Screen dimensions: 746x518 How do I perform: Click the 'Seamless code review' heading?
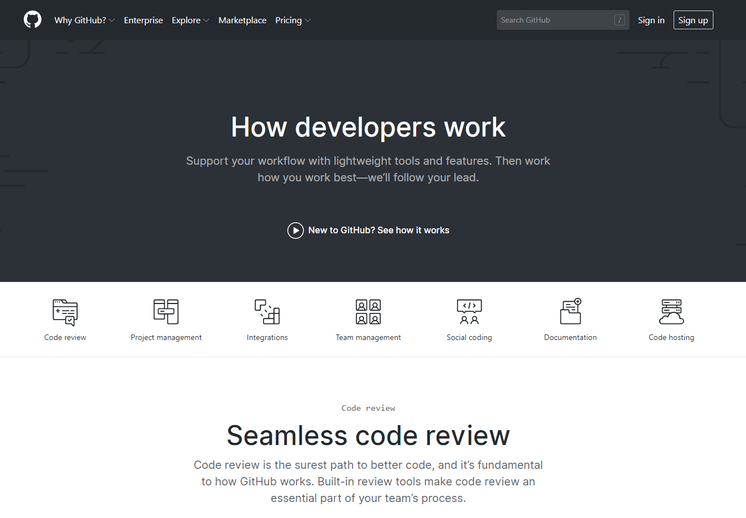click(368, 435)
